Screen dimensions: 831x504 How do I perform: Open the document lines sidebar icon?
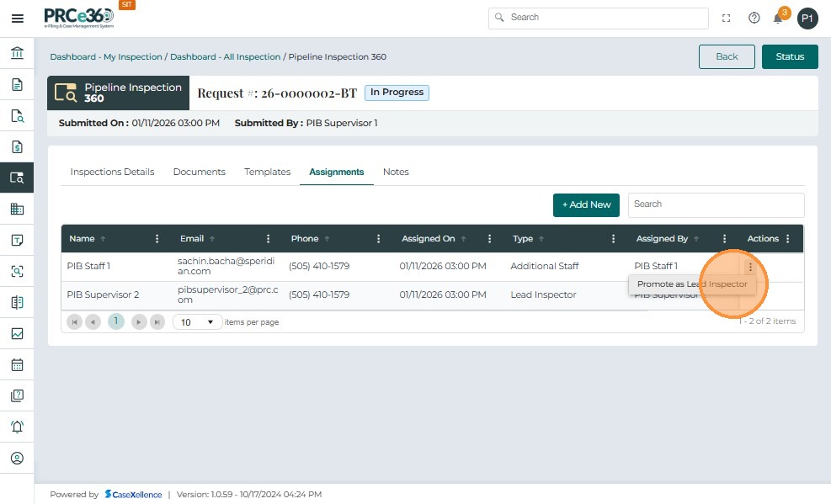(17, 84)
